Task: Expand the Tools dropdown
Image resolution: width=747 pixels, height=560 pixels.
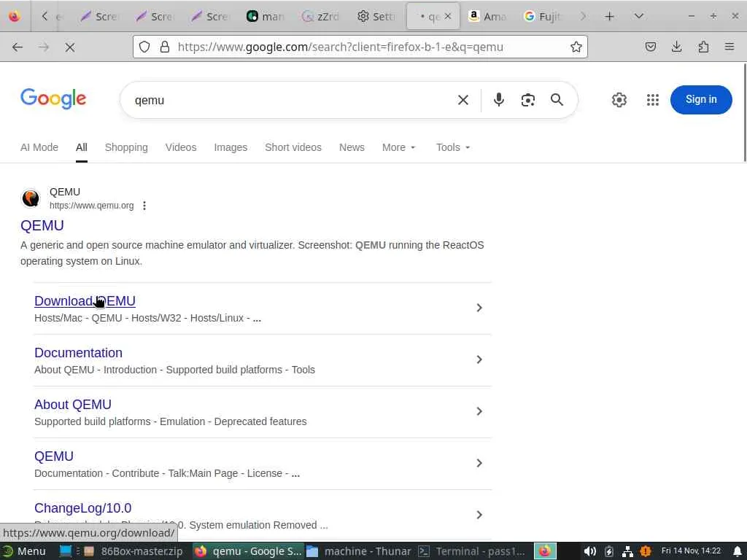Action: point(453,147)
